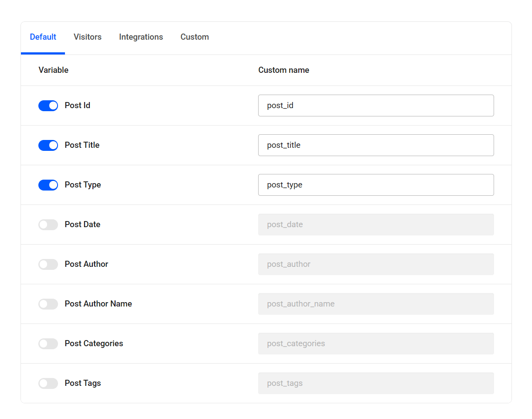Activate the Post Categories switch
Viewport: 532px width, 419px height.
click(48, 344)
